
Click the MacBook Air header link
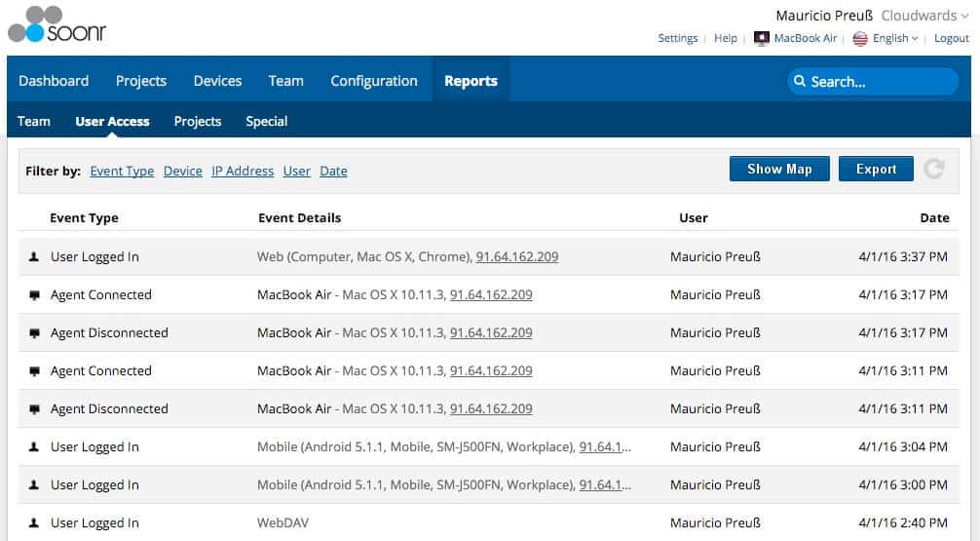[805, 38]
